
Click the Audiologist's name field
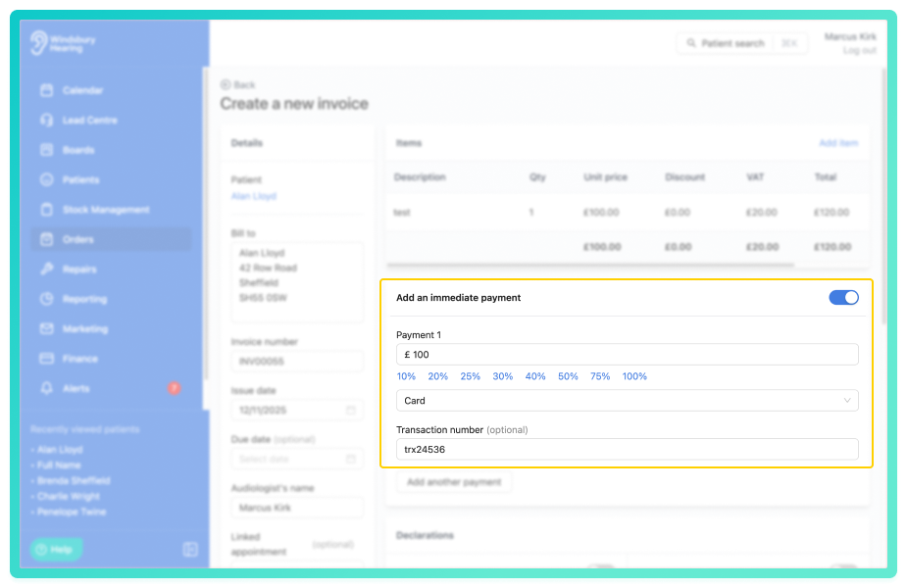[297, 508]
